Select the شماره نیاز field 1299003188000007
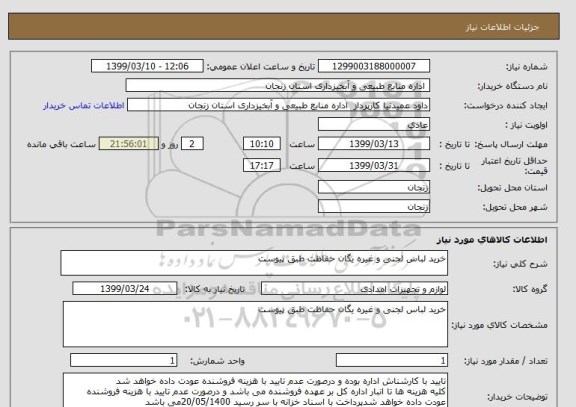The width and height of the screenshot is (576, 407). coord(374,66)
